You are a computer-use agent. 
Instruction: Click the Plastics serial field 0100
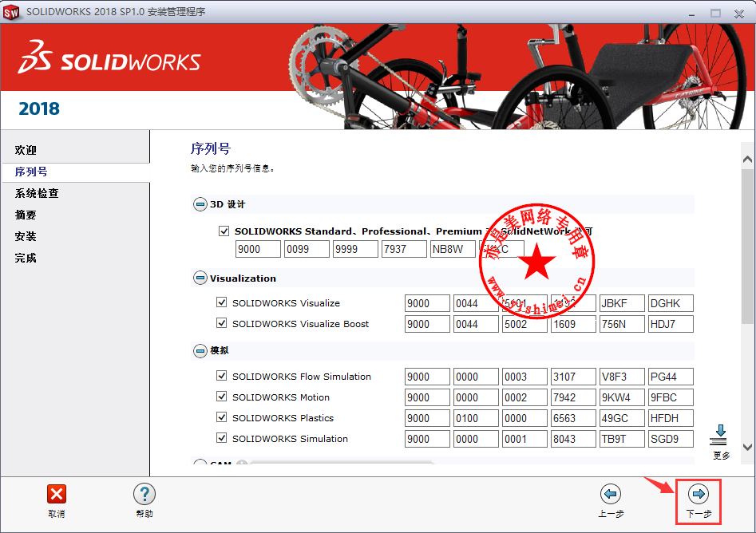click(476, 418)
